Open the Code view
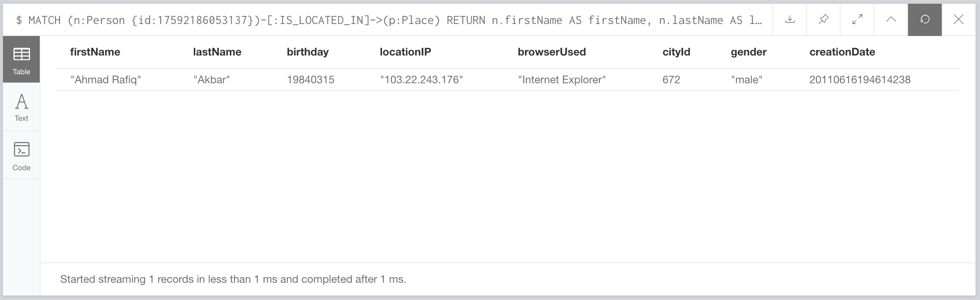 point(21,156)
